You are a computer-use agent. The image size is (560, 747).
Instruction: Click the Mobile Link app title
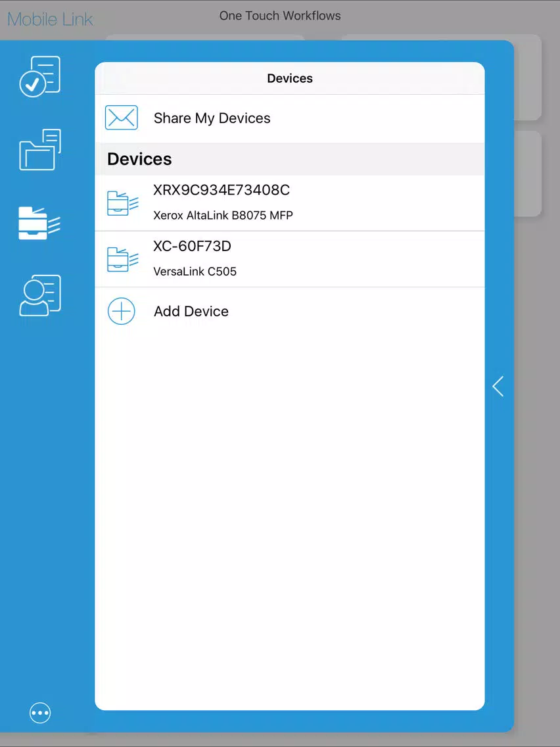(50, 19)
